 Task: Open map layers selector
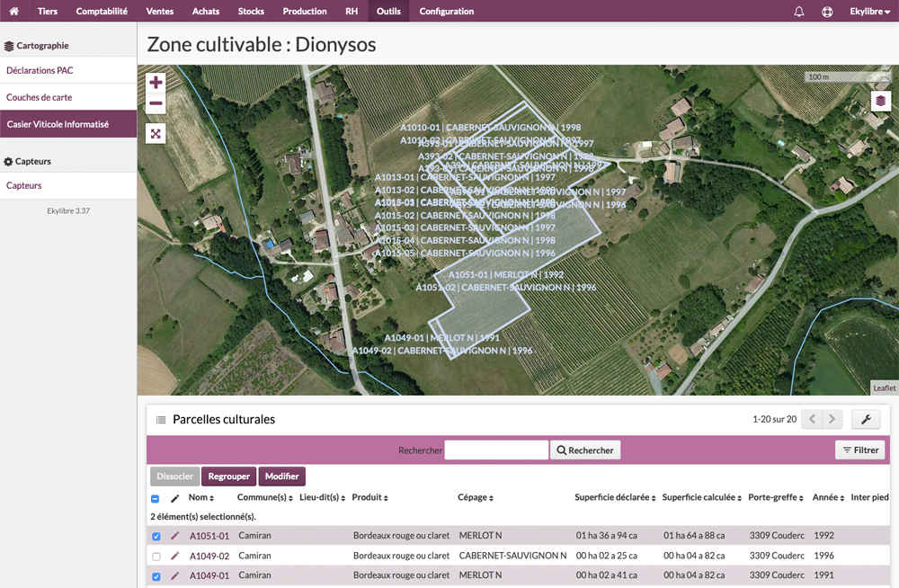point(881,101)
